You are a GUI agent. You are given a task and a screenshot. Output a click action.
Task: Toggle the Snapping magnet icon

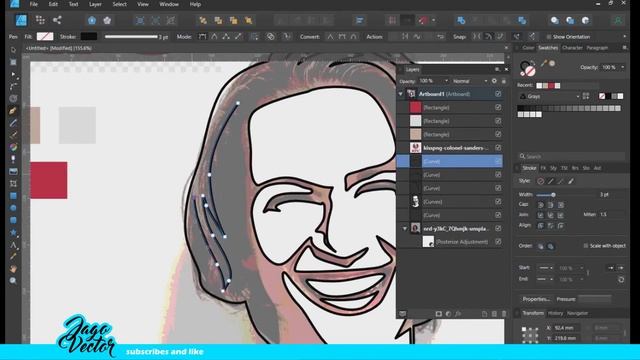[423, 20]
